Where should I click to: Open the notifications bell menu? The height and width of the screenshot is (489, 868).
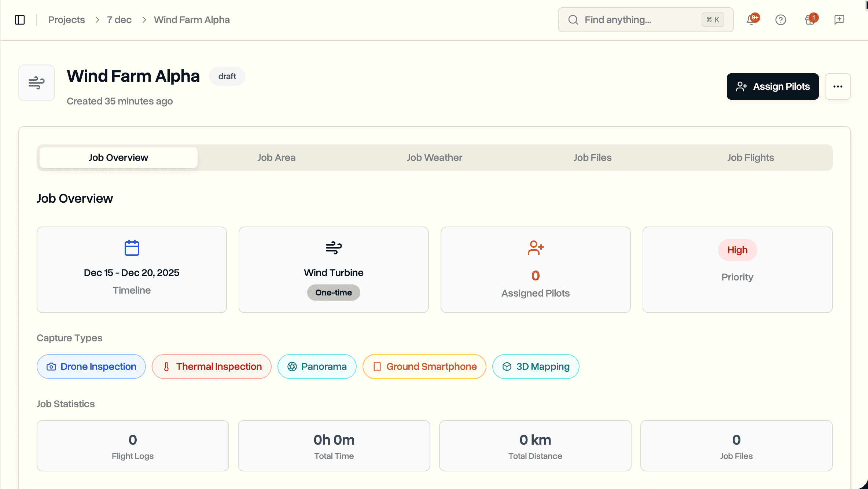tap(750, 20)
